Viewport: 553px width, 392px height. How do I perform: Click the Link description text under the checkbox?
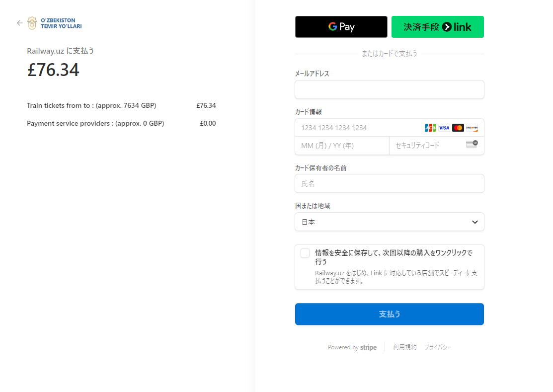396,277
